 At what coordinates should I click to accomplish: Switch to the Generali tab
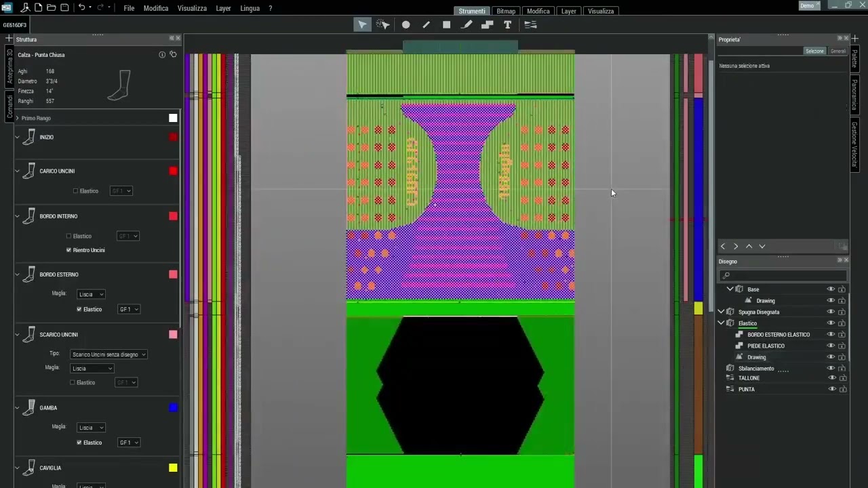point(838,51)
